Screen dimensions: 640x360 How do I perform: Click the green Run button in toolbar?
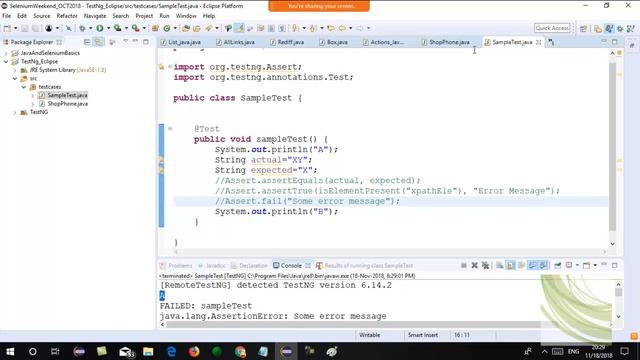(x=100, y=28)
